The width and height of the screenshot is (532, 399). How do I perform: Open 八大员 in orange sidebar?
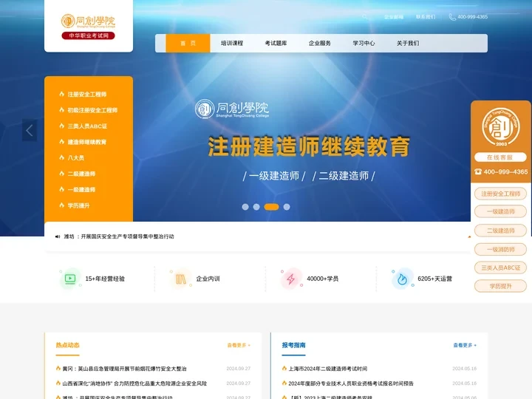[x=76, y=158]
